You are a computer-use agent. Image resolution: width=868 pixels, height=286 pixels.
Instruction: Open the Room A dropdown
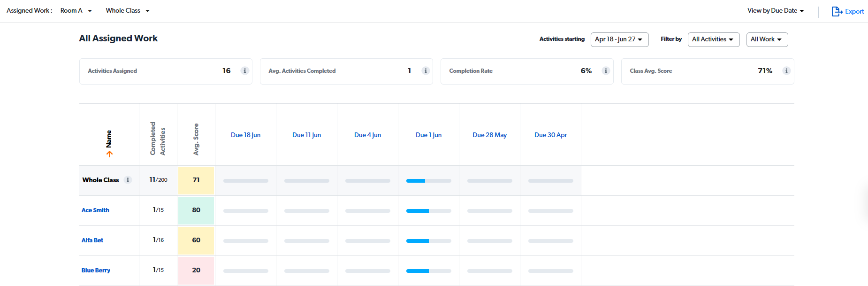pos(76,11)
